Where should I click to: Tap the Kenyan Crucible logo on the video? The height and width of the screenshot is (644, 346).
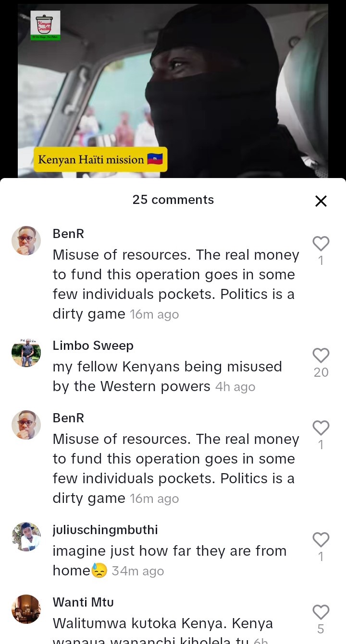point(45,25)
